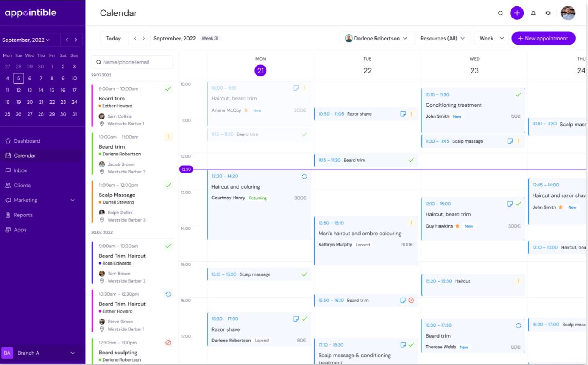Open the support headset icon in the top bar

548,13
